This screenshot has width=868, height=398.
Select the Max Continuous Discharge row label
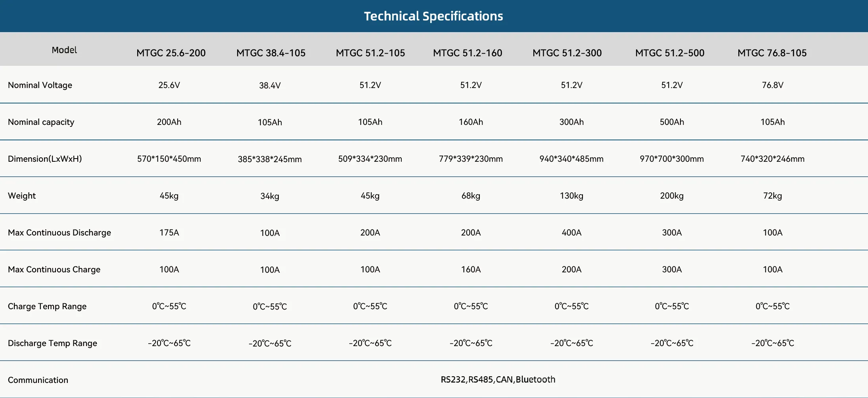click(59, 233)
